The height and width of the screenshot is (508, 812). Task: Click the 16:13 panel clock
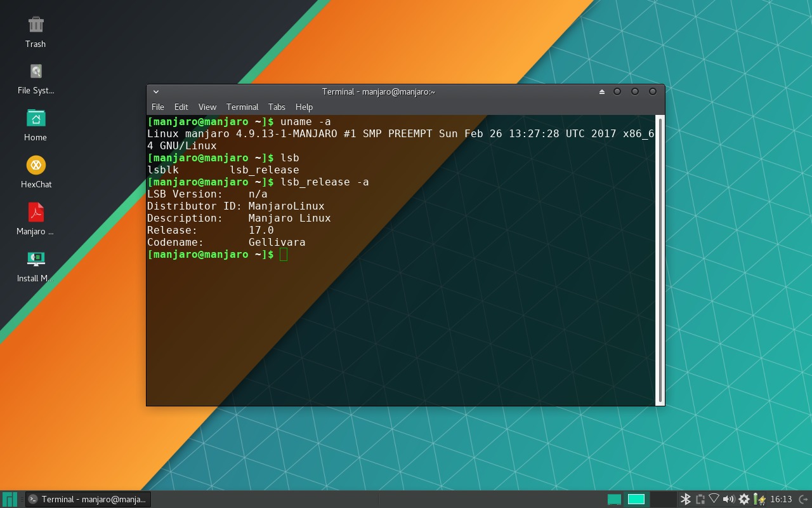(x=781, y=499)
